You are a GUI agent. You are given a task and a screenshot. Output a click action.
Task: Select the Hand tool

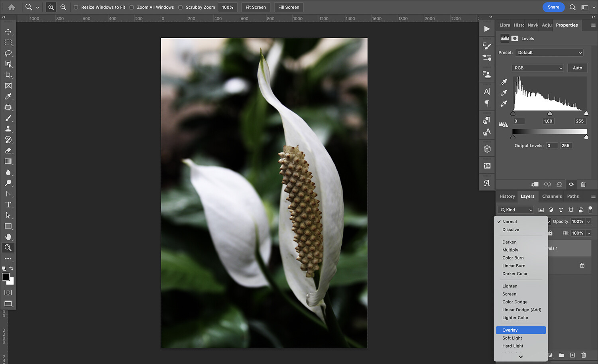coord(8,236)
